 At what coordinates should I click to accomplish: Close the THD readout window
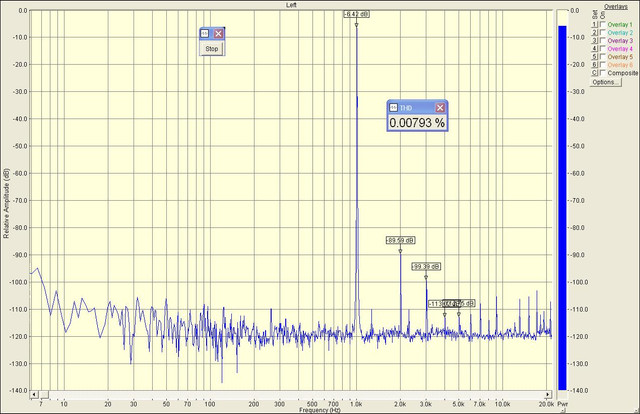pyautogui.click(x=440, y=107)
